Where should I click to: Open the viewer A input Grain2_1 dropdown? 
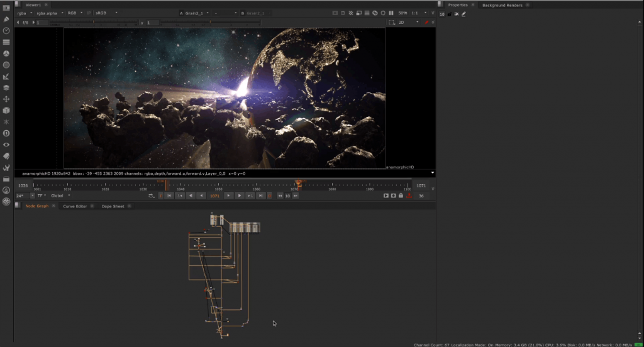[x=195, y=13]
